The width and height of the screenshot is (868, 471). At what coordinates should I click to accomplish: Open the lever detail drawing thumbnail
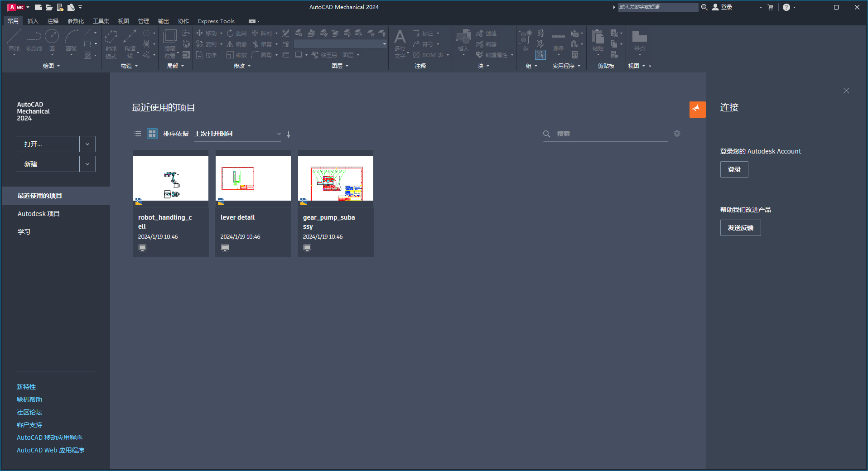pos(253,178)
